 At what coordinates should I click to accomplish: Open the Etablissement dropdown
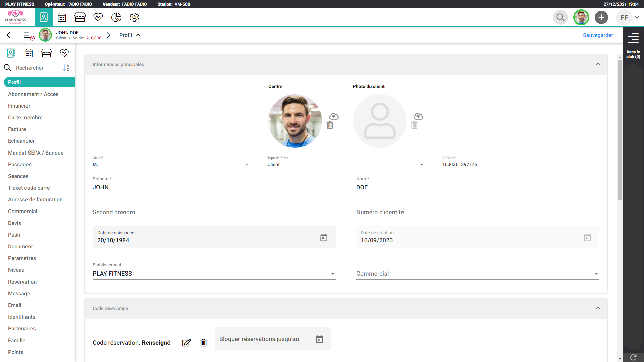pyautogui.click(x=332, y=274)
